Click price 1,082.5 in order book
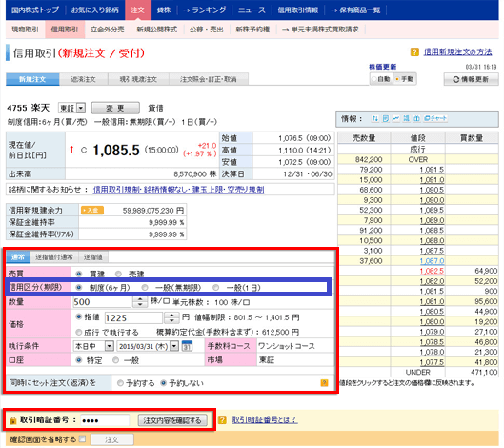 pyautogui.click(x=432, y=271)
